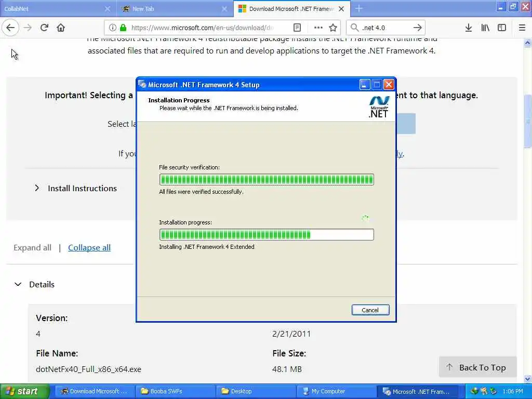Cancel the .NET Framework installation
Screen dimensions: 532x399
(x=370, y=310)
